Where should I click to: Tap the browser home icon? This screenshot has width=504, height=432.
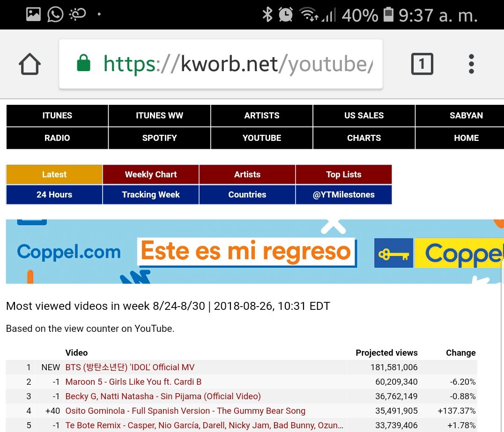30,64
